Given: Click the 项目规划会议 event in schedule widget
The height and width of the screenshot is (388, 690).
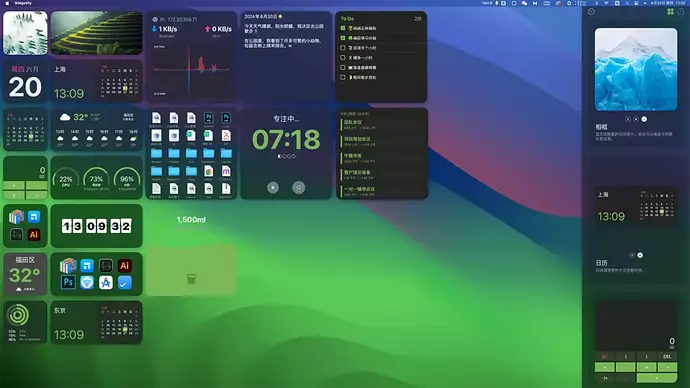Looking at the screenshot, I should point(382,141).
